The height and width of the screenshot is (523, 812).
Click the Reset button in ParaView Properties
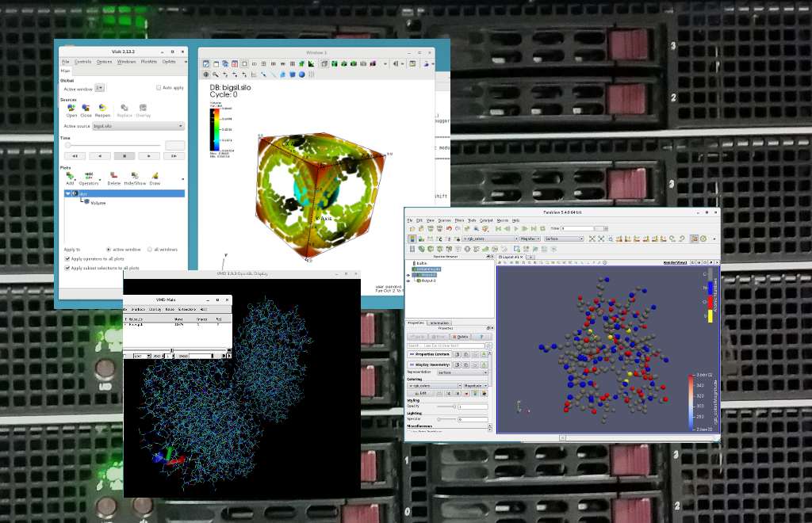[x=439, y=337]
